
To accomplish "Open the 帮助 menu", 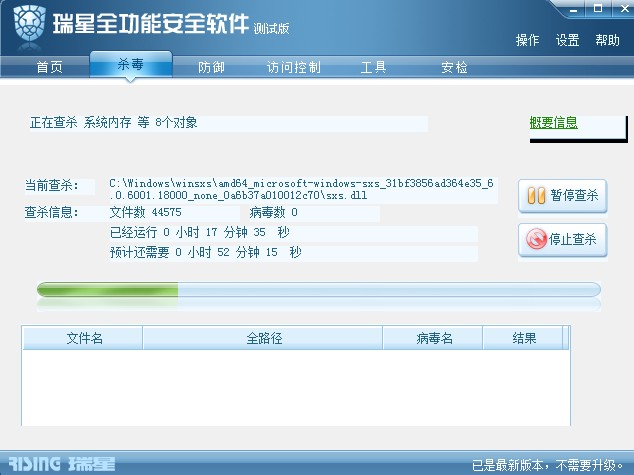I will (607, 40).
